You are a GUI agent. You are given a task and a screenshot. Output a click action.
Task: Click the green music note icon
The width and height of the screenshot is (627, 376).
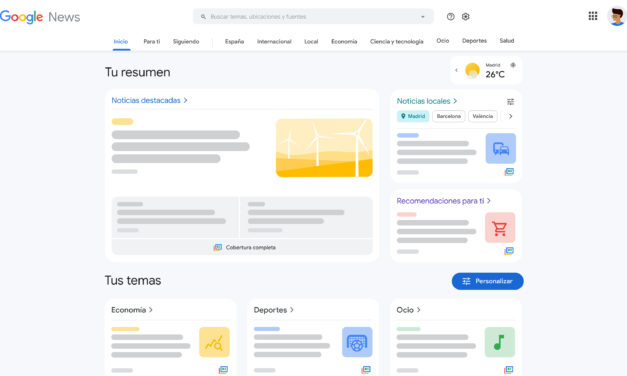pyautogui.click(x=500, y=342)
